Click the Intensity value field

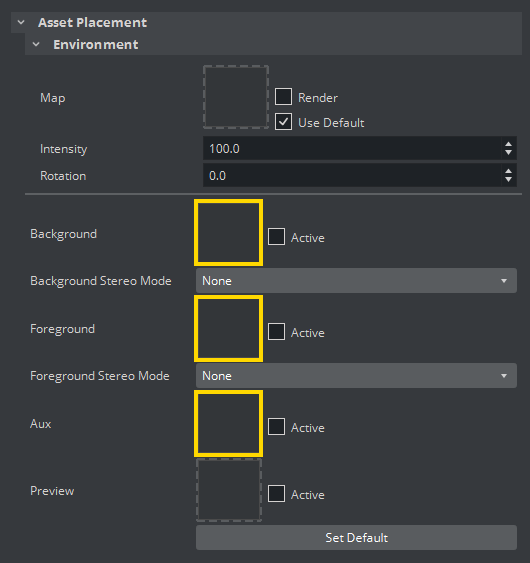point(352,148)
